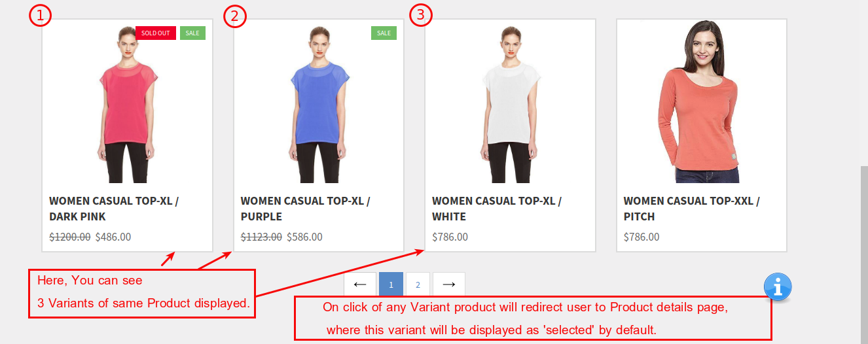Open page 2 in pagination
The image size is (868, 344).
pyautogui.click(x=418, y=284)
